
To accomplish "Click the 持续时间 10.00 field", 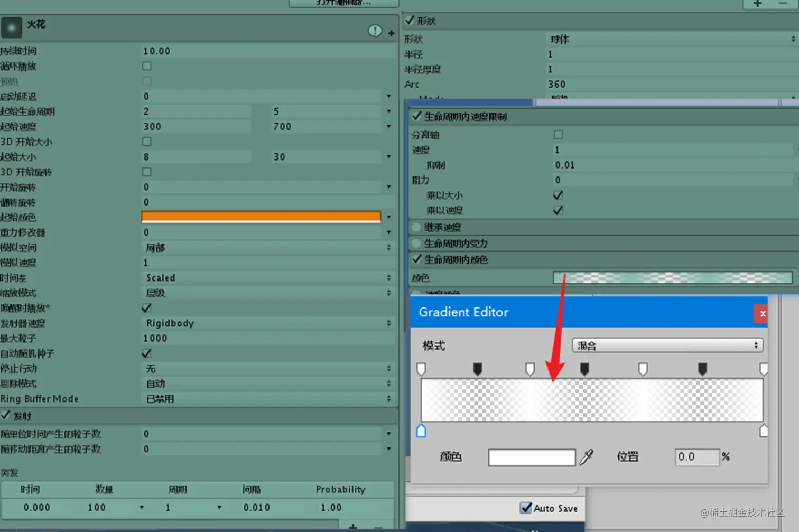I will tap(268, 51).
